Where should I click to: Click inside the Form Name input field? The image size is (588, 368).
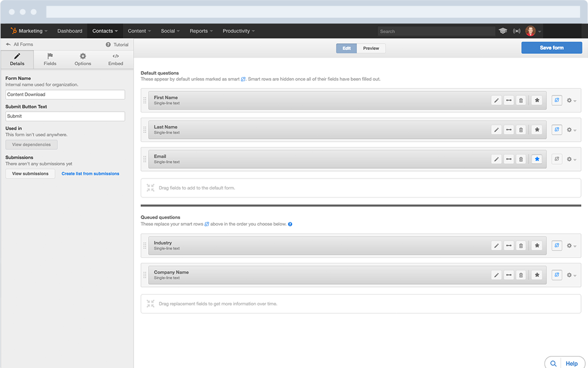[65, 94]
